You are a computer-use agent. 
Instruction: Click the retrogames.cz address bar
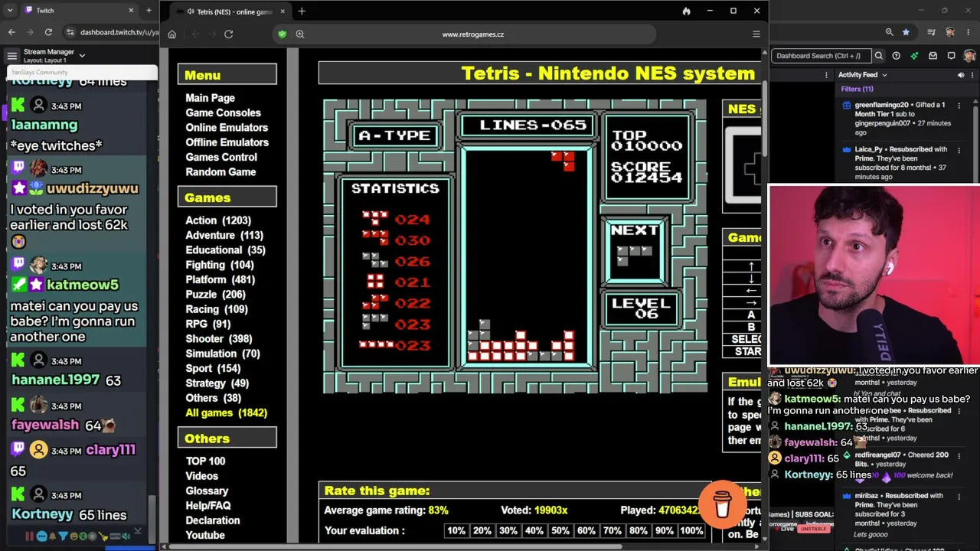[x=473, y=34]
